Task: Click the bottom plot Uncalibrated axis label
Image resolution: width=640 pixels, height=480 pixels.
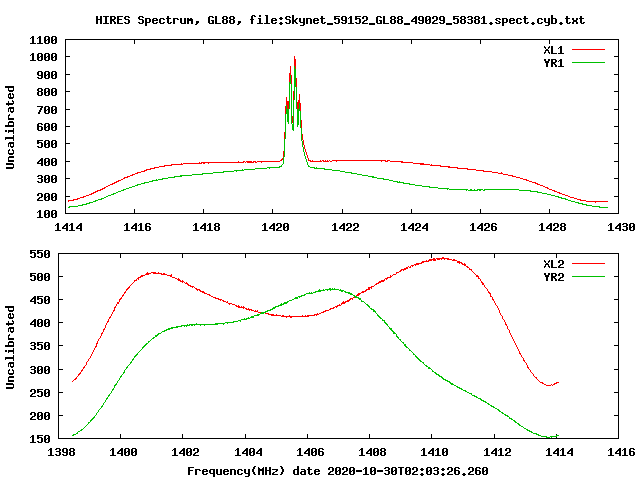Action: [10, 347]
